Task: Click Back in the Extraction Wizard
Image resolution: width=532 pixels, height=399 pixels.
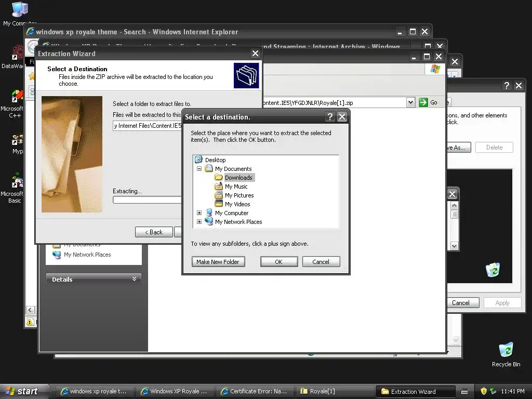Action: click(154, 232)
